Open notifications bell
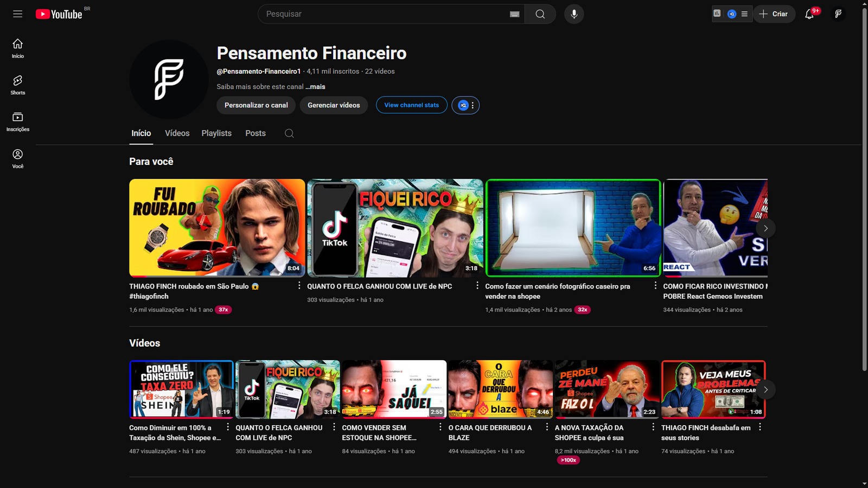This screenshot has height=488, width=868. coord(809,14)
